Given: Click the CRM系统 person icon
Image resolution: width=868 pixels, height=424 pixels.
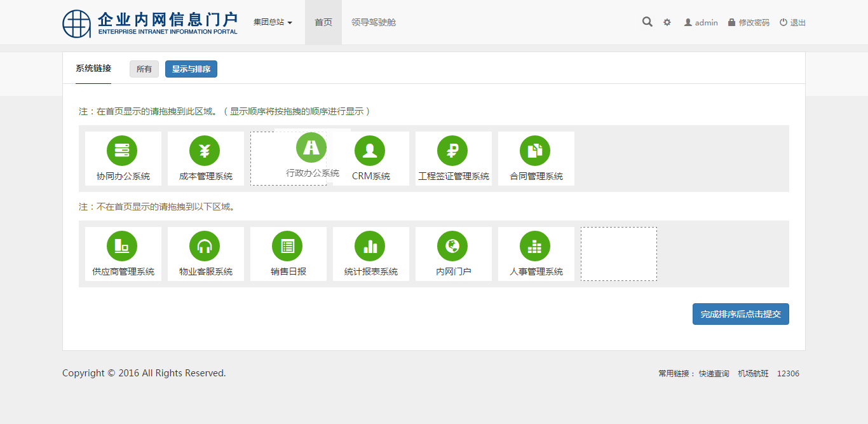Looking at the screenshot, I should point(370,151).
